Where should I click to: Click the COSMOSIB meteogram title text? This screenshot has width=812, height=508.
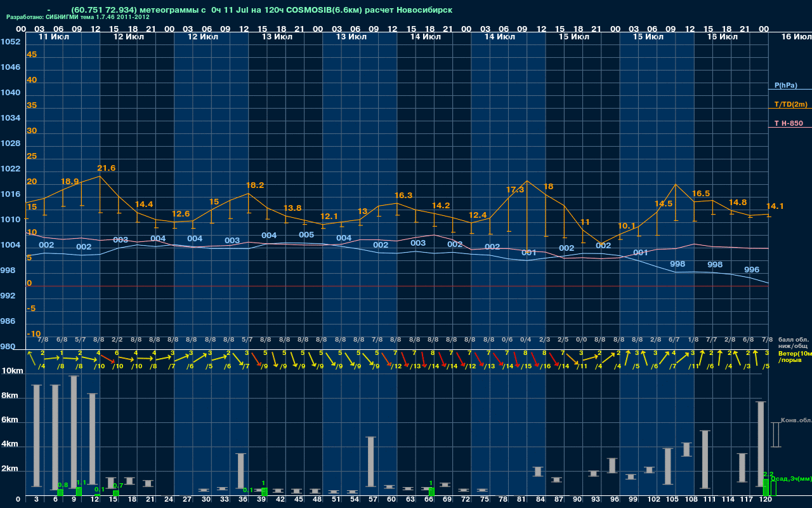262,10
